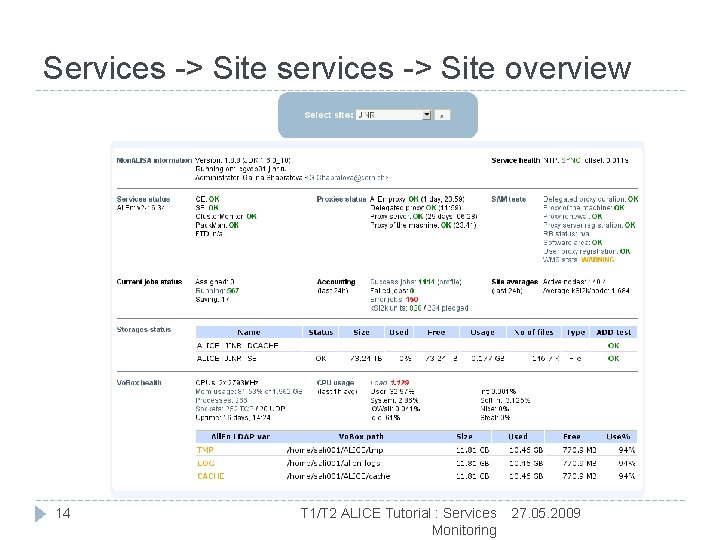Click the Service health label

tap(516, 160)
